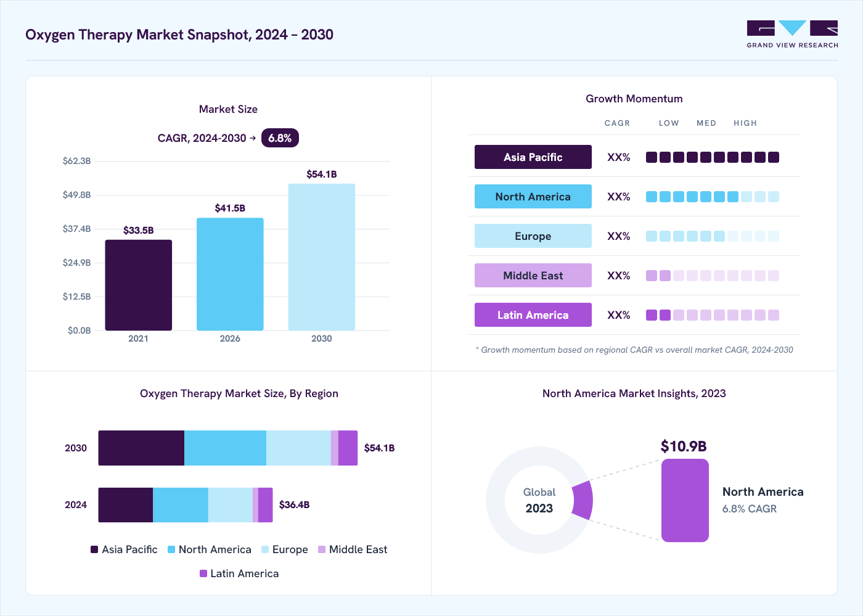The width and height of the screenshot is (863, 616).
Task: Select the 2026 blue market size bar
Action: pos(230,274)
